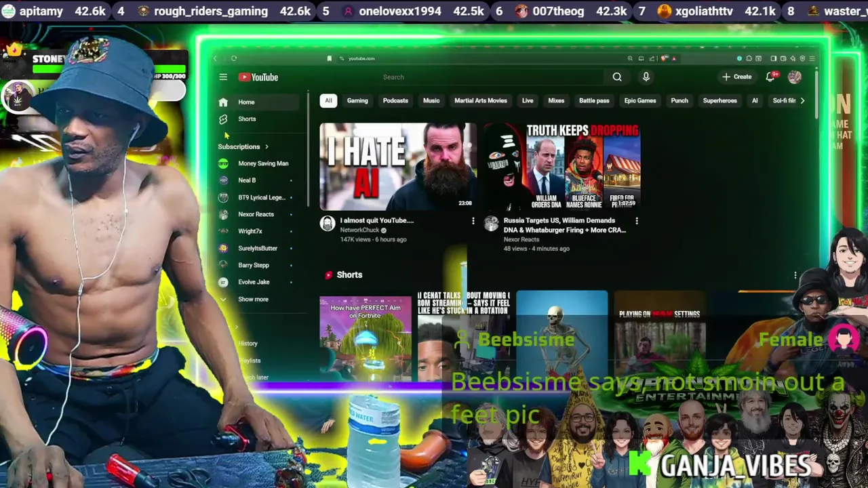This screenshot has width=868, height=488.
Task: Select the Superheroes filter chip
Action: coord(719,100)
